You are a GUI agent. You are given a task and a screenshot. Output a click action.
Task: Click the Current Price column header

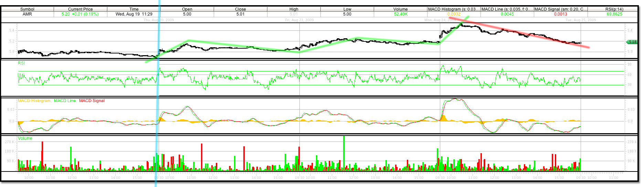(x=80, y=9)
